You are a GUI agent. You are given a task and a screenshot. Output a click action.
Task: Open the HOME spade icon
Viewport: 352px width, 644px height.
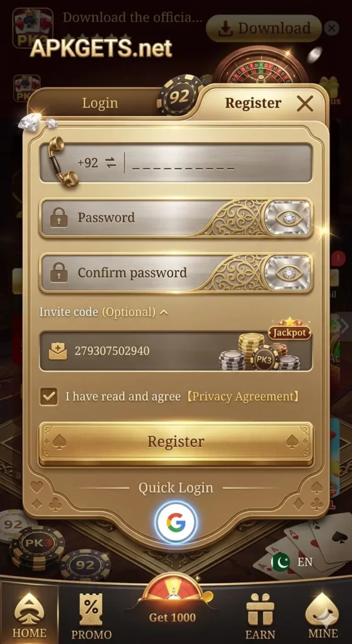tap(29, 609)
